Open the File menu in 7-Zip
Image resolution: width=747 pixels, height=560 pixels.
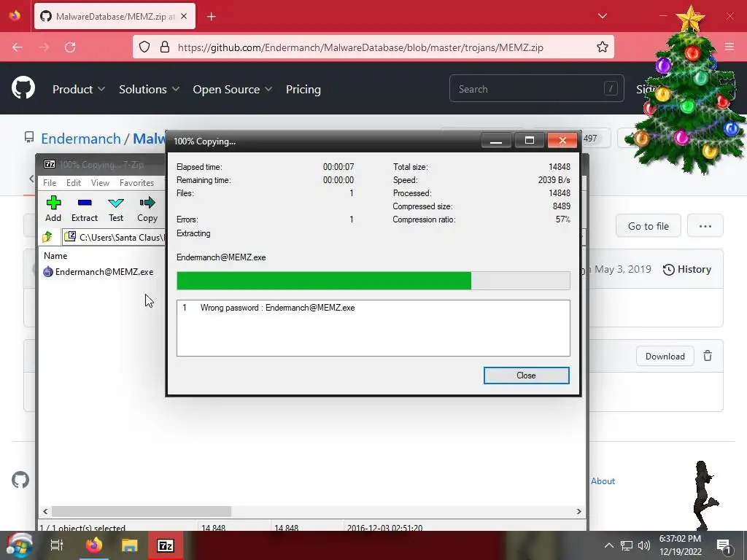coord(50,183)
